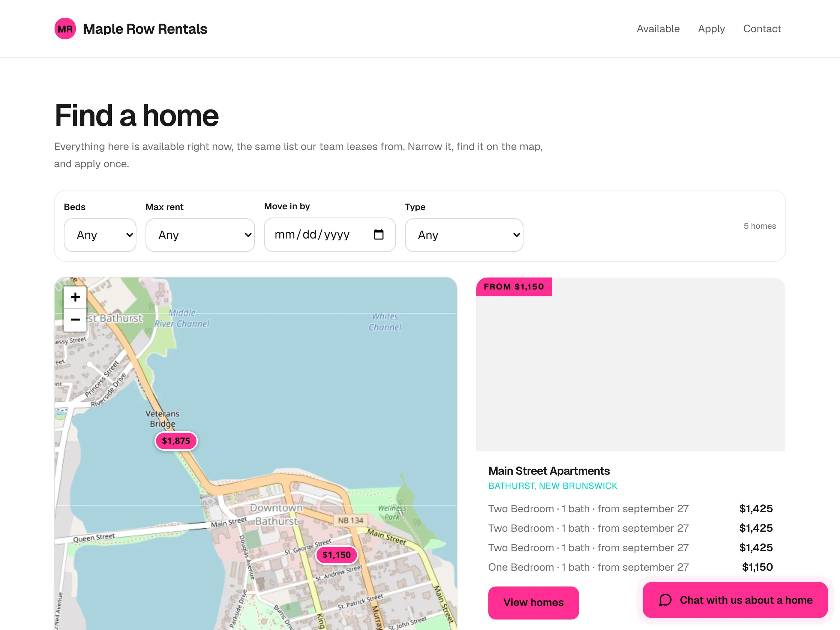Click the Main Street Apartments title

(x=549, y=471)
